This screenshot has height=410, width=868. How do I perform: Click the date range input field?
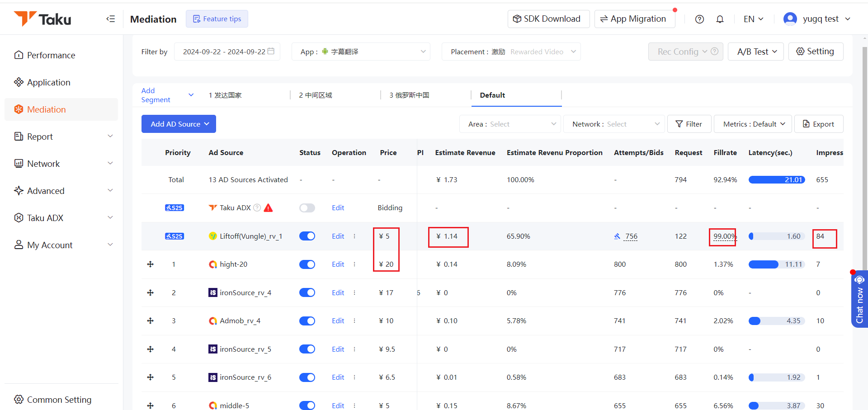(x=227, y=52)
